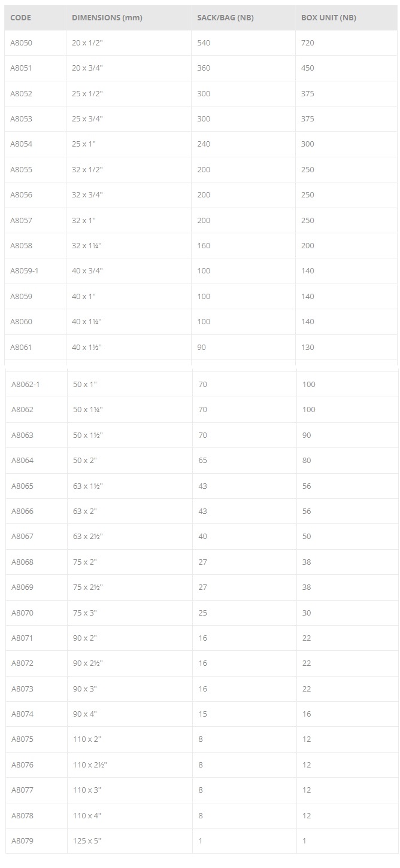Select the A8059-1 code cell
Viewport: 400px width, 868px height.
click(25, 271)
